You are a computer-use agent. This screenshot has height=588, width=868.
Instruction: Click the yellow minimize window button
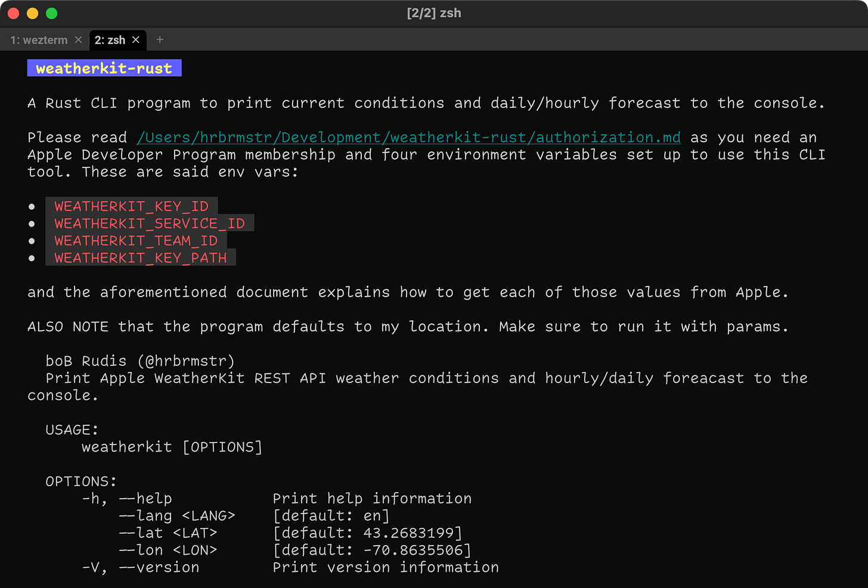pos(33,13)
